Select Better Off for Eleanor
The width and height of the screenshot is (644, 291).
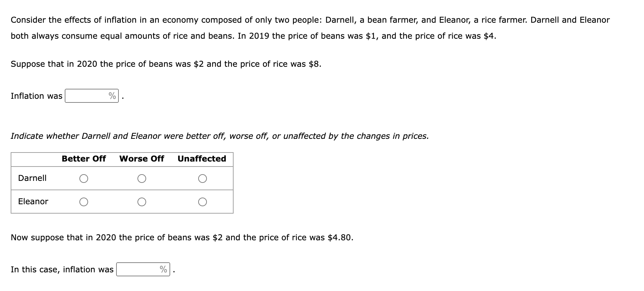[x=84, y=202]
